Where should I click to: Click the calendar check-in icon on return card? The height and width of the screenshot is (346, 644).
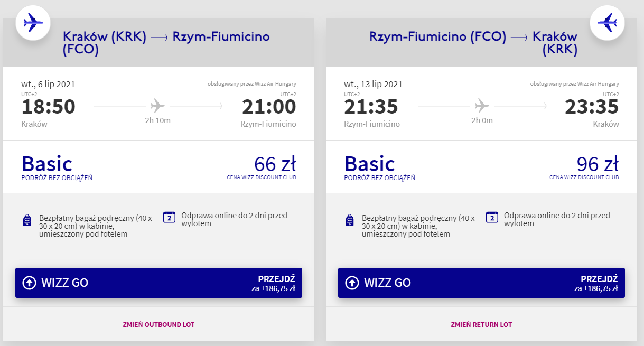pyautogui.click(x=492, y=217)
